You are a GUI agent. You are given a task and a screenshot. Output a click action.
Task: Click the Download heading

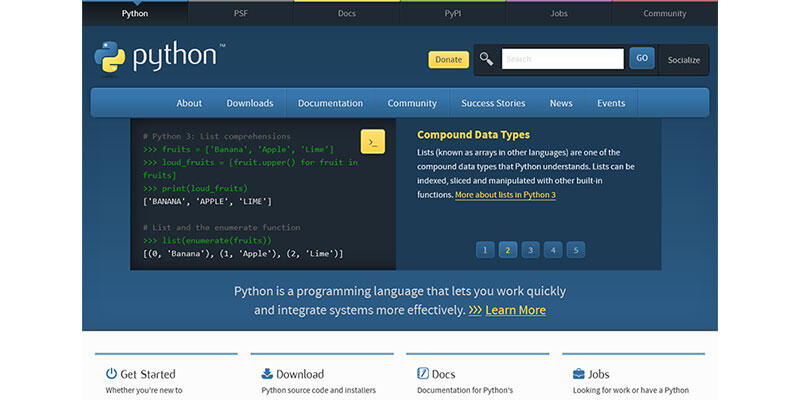300,374
